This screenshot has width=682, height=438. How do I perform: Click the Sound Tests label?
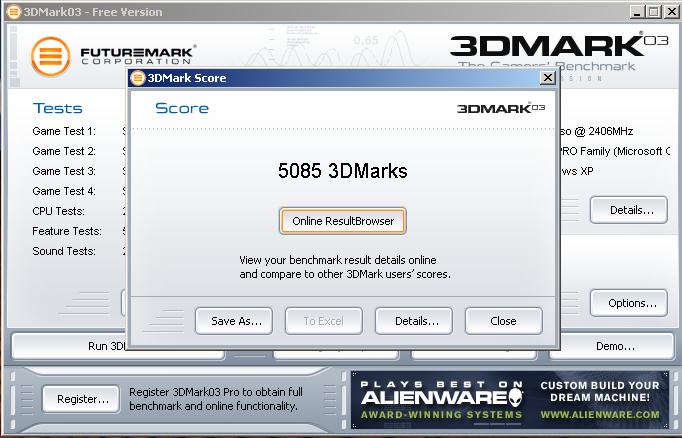click(64, 251)
